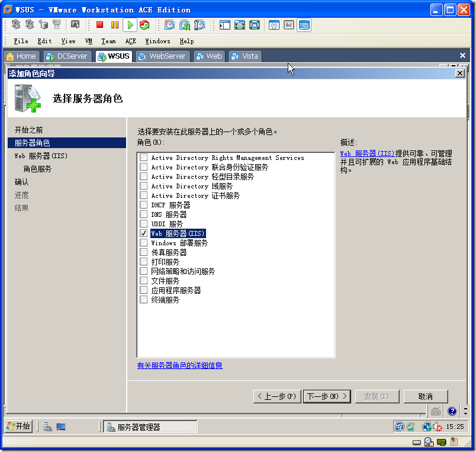This screenshot has height=452, width=476.
Task: Select 开始之前 in wizard steps
Action: tap(29, 130)
